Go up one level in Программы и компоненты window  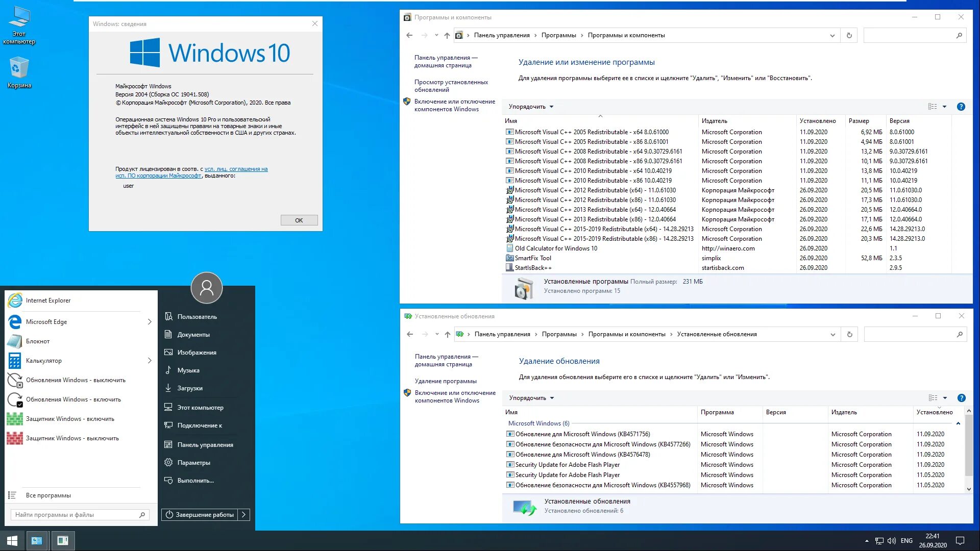coord(447,35)
